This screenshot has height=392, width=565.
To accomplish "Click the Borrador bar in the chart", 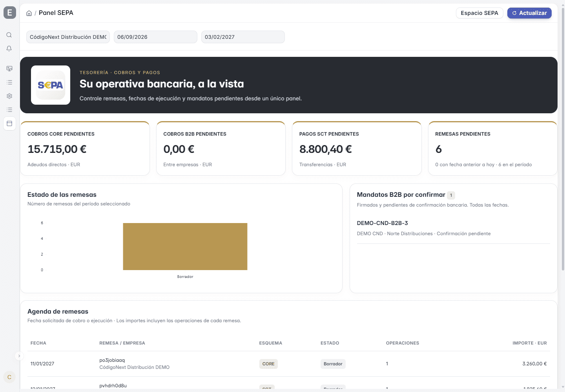I will tap(185, 247).
